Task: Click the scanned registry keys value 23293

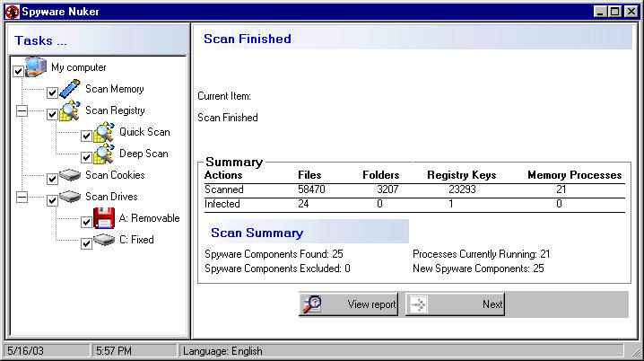Action: 462,189
